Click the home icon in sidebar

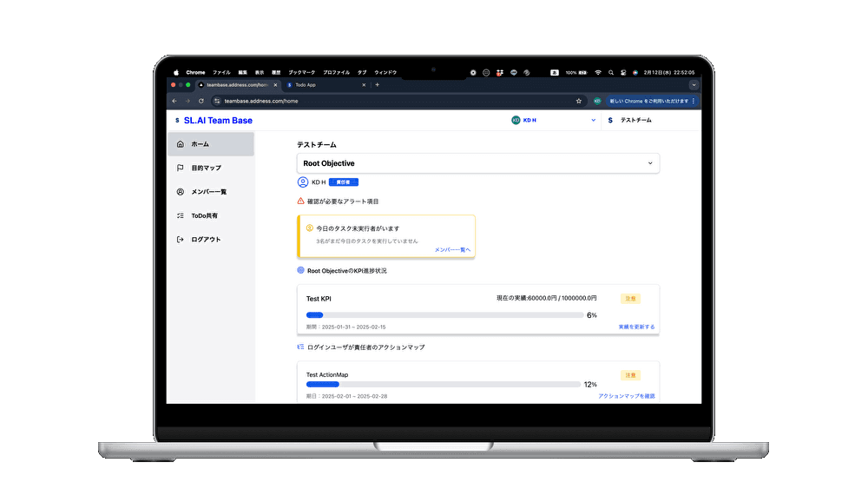tap(180, 144)
